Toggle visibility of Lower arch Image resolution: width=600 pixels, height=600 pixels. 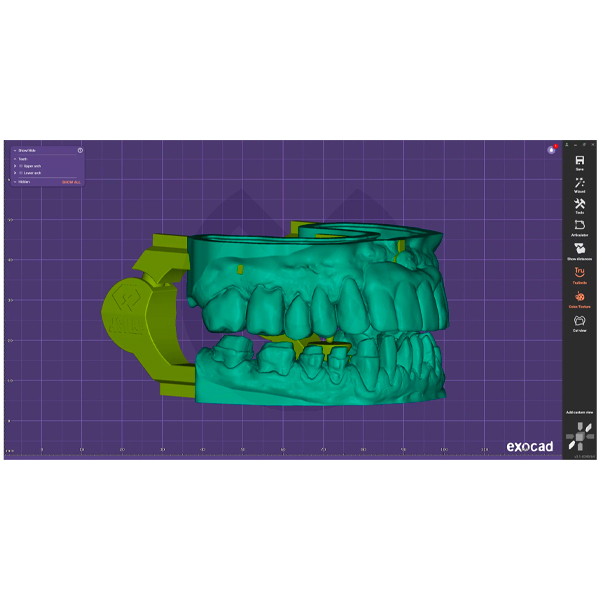coord(21,173)
